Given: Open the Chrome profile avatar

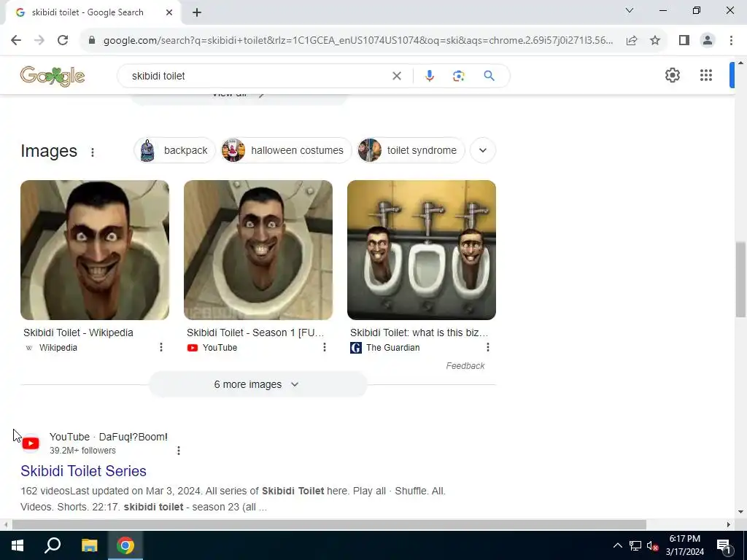Looking at the screenshot, I should (708, 40).
